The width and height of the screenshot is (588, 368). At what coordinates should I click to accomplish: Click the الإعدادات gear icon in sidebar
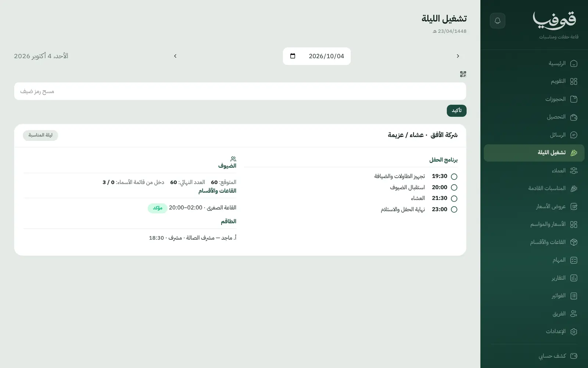point(574,332)
